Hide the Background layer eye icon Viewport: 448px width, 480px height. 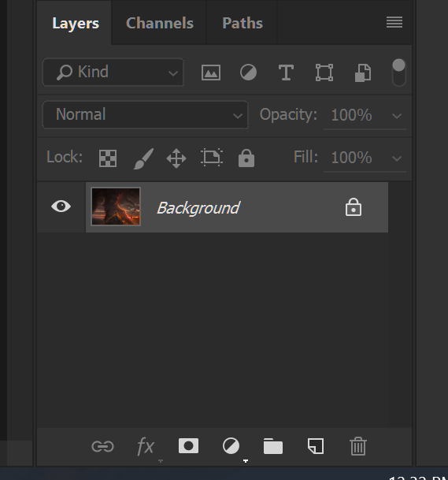coord(61,207)
